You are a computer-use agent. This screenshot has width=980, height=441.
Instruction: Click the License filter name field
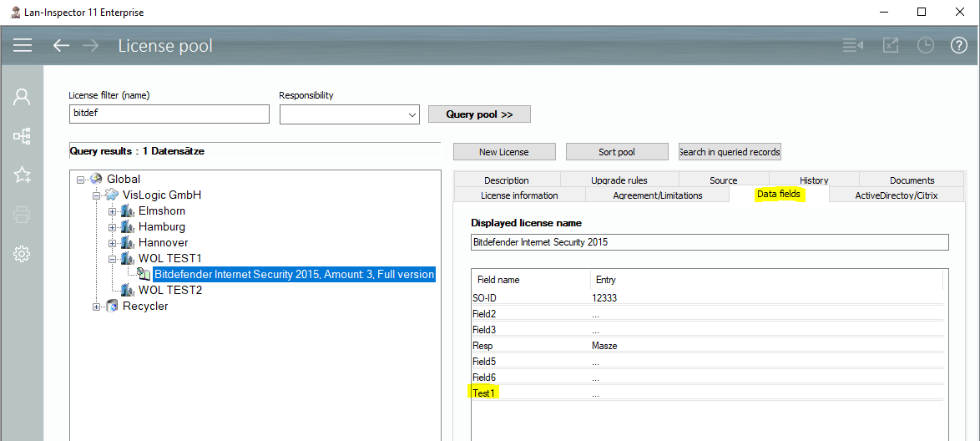(169, 114)
